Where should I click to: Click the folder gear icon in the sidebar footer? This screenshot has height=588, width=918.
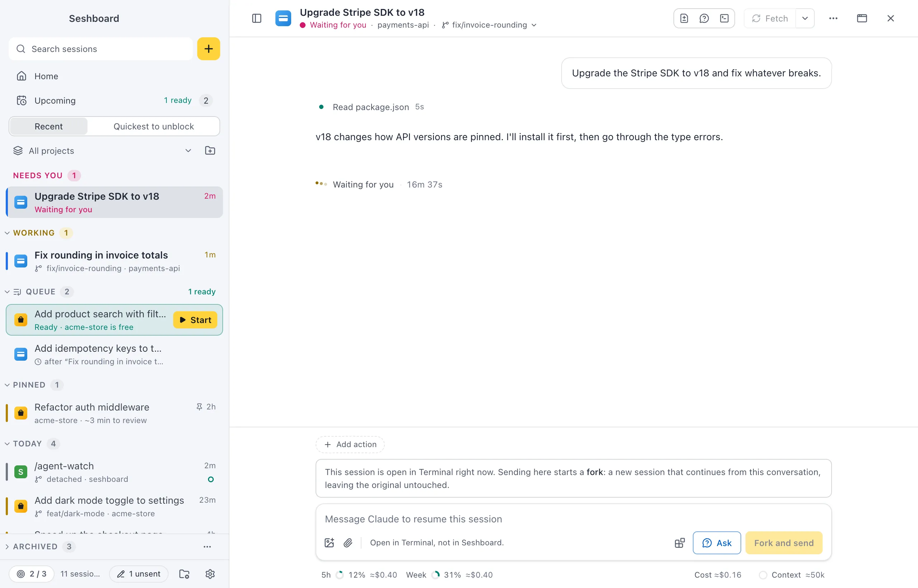[x=184, y=574]
